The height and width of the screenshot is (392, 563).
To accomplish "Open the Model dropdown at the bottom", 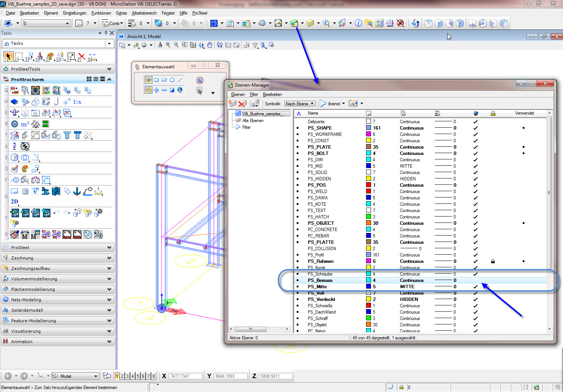I will pos(75,376).
